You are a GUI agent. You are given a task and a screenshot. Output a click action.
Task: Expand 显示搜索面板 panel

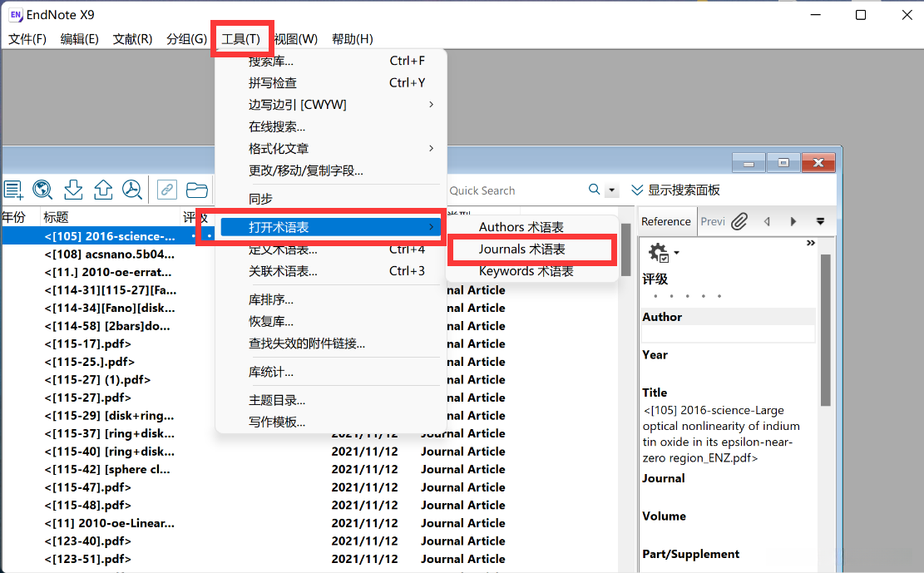[675, 190]
